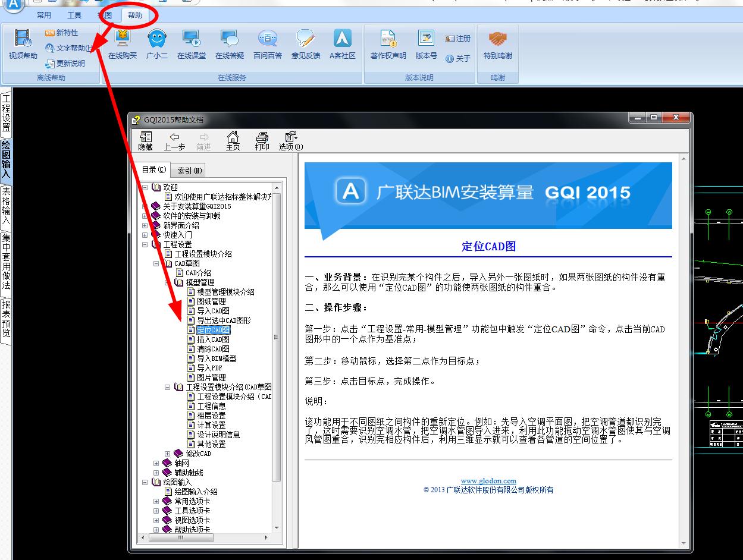Open the 报表预览 side tab
Viewport: 743px width, 560px height.
6,319
